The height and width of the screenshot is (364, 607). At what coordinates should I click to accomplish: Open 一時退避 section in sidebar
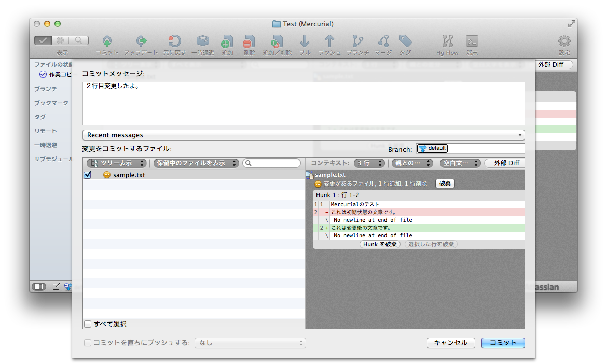click(x=45, y=145)
